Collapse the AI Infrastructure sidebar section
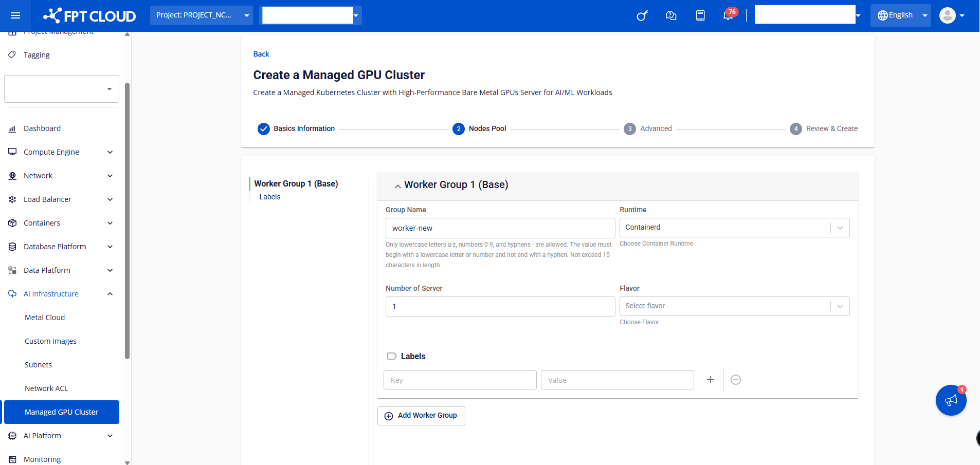Image resolution: width=980 pixels, height=465 pixels. click(110, 294)
